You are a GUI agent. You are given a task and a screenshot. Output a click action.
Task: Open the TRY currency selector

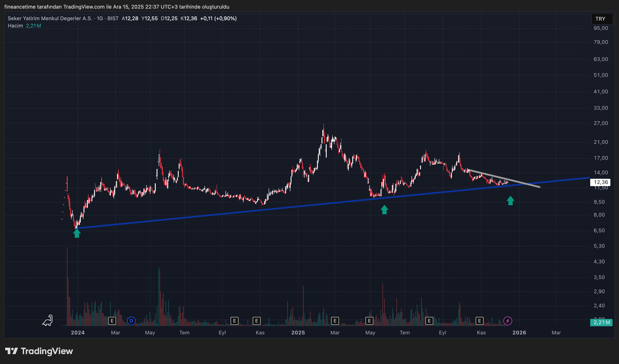pos(602,19)
